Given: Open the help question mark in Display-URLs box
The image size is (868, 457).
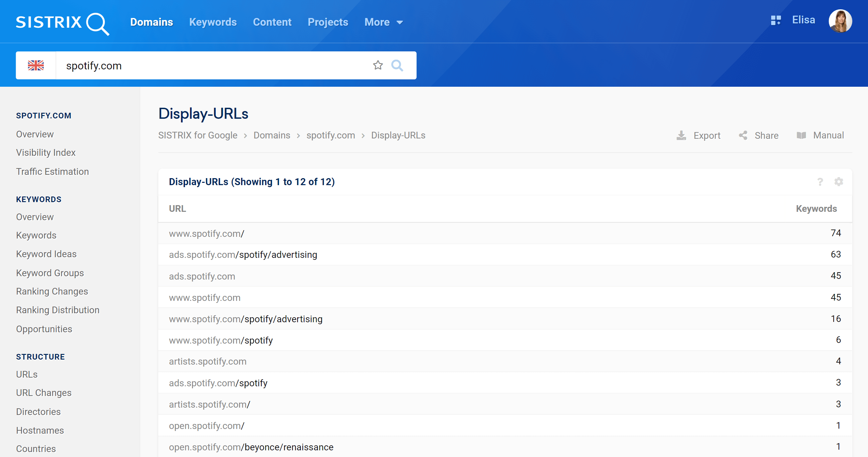Looking at the screenshot, I should click(820, 182).
